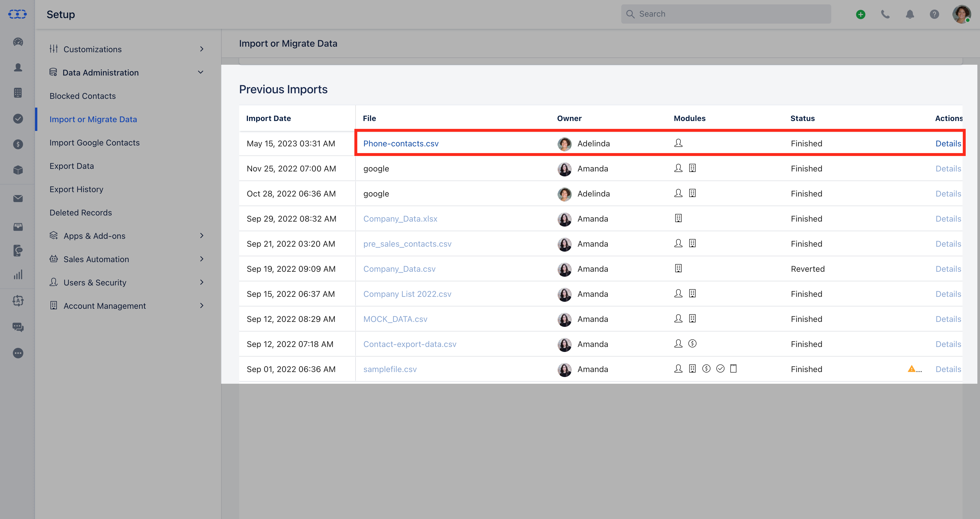Viewport: 980px width, 519px height.
Task: Open the user profile avatar menu
Action: click(x=961, y=15)
